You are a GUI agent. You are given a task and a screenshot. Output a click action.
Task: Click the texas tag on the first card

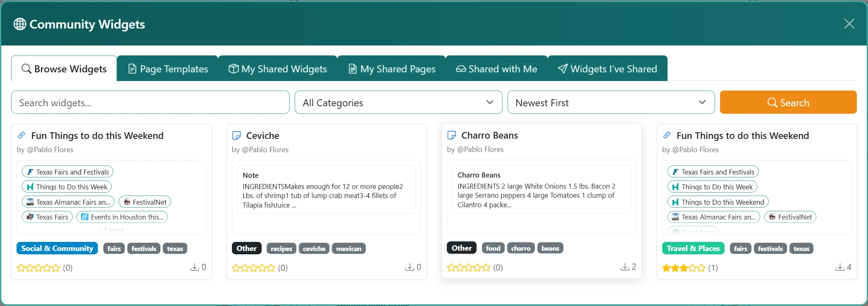[x=175, y=249]
